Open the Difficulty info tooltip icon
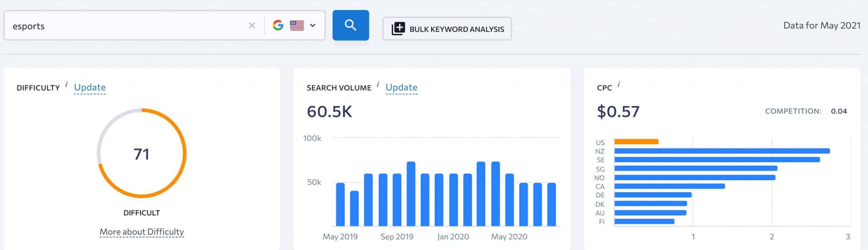The height and width of the screenshot is (250, 868). pyautogui.click(x=66, y=84)
